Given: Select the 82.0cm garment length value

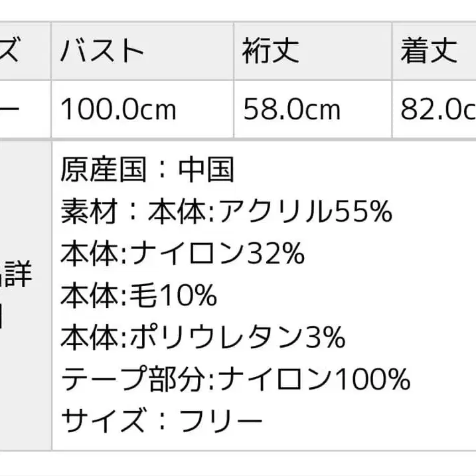Looking at the screenshot, I should tap(437, 109).
